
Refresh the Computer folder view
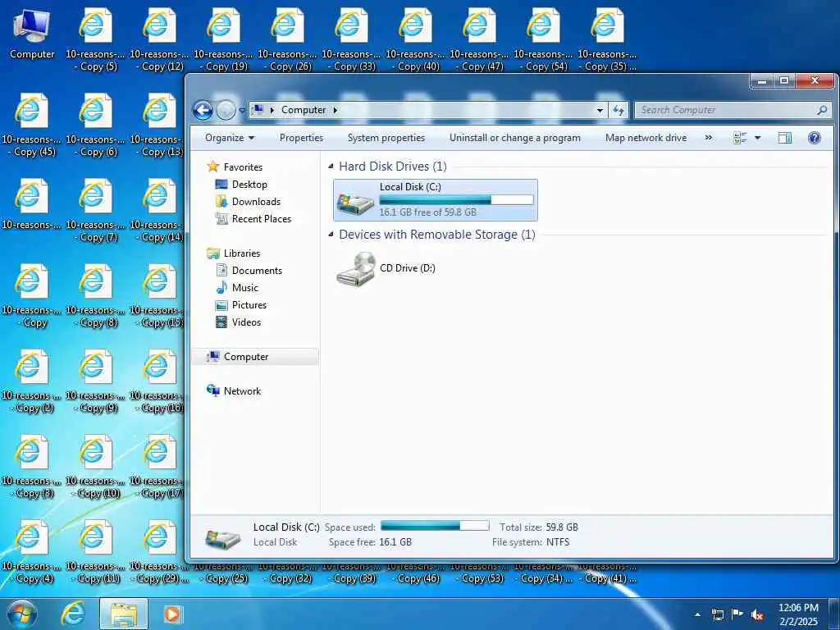coord(619,111)
